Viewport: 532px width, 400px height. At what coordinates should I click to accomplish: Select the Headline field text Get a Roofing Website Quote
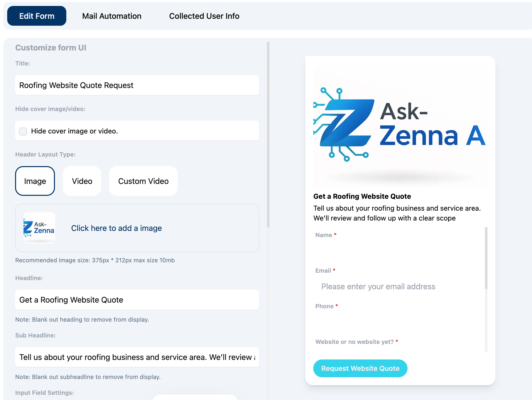[x=137, y=300]
